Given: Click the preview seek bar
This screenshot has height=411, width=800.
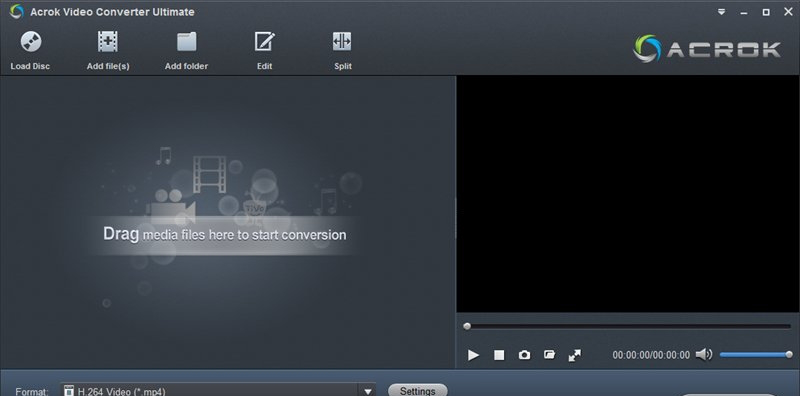Looking at the screenshot, I should click(629, 326).
